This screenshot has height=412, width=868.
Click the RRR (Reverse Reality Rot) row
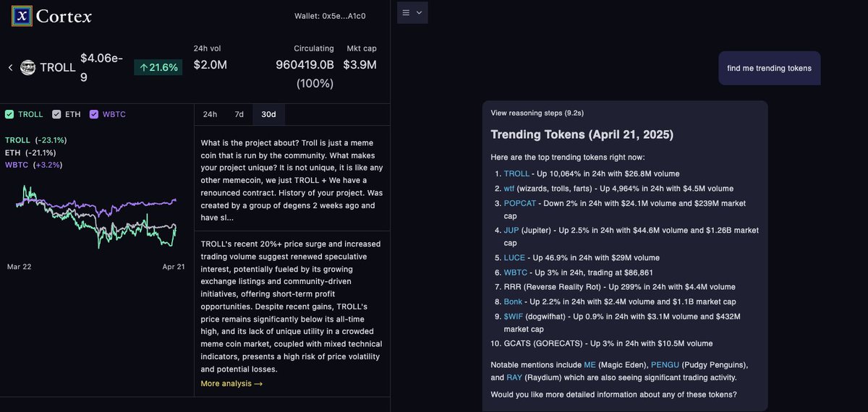pos(619,287)
